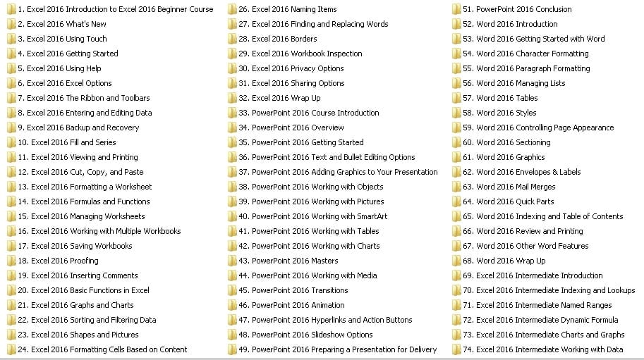The image size is (644, 360).
Task: Click '33. PowerPoint 2016 Course Introduction'
Action: point(309,113)
